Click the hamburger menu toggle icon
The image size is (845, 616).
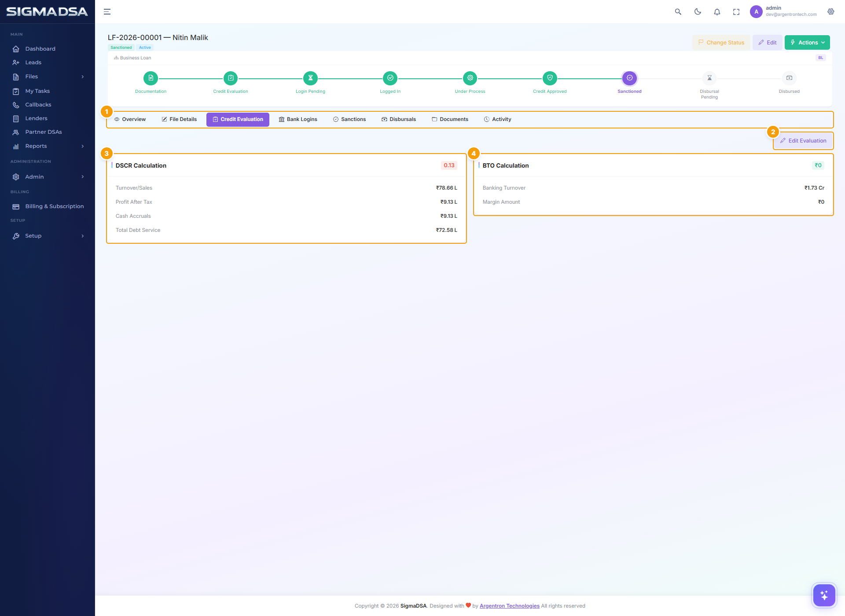click(x=107, y=12)
